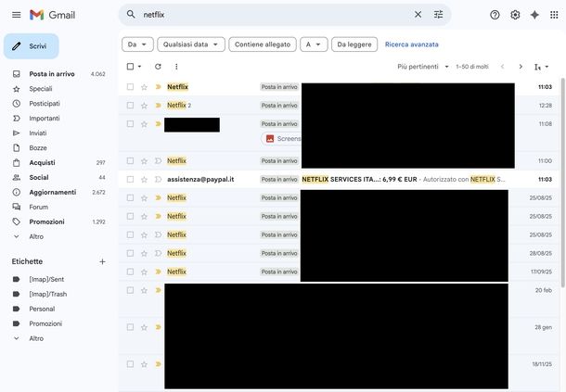The width and height of the screenshot is (566, 392).
Task: Select the 11:03 Netflix email checkbox
Action: [130, 87]
